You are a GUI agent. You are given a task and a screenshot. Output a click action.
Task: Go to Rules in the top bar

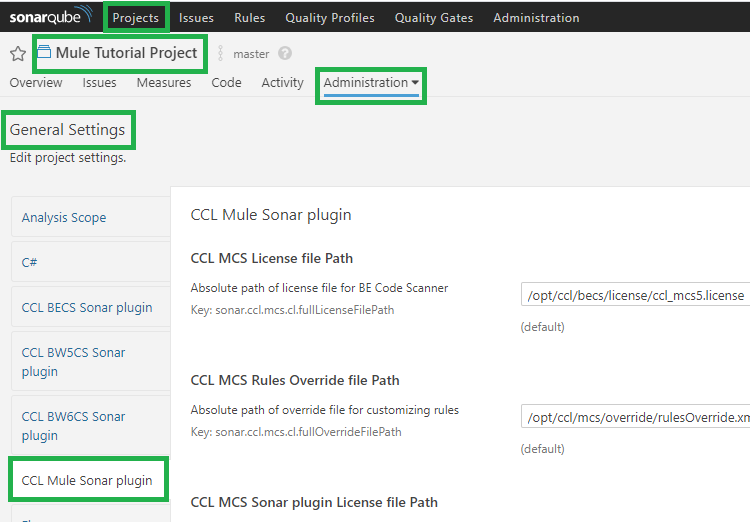(x=250, y=18)
